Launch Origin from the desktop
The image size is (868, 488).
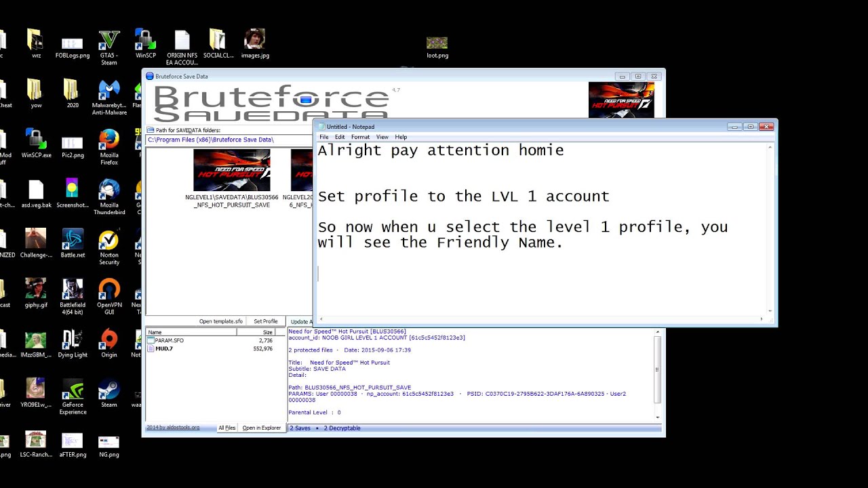[x=109, y=344]
